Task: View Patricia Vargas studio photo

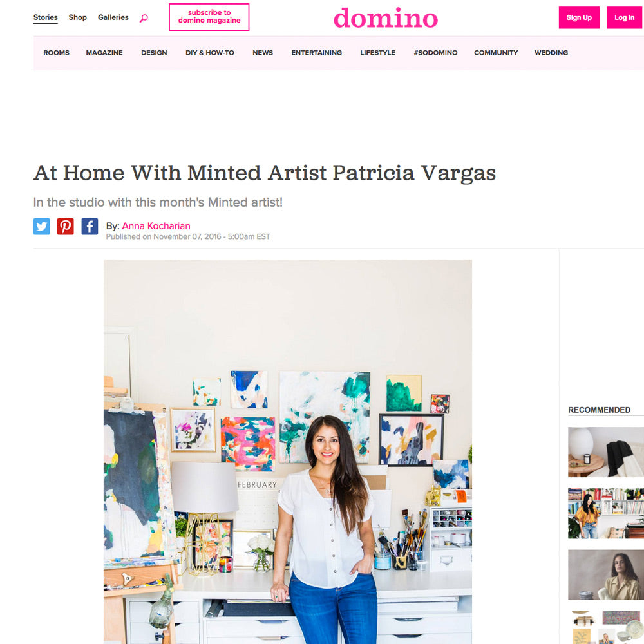Action: pos(287,452)
